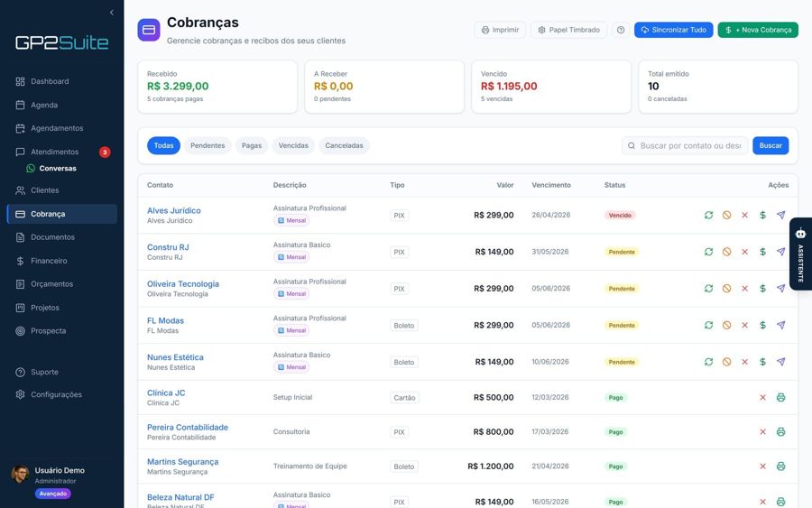Open the Pereira Contabilidade contact link
This screenshot has height=508, width=812.
click(188, 427)
